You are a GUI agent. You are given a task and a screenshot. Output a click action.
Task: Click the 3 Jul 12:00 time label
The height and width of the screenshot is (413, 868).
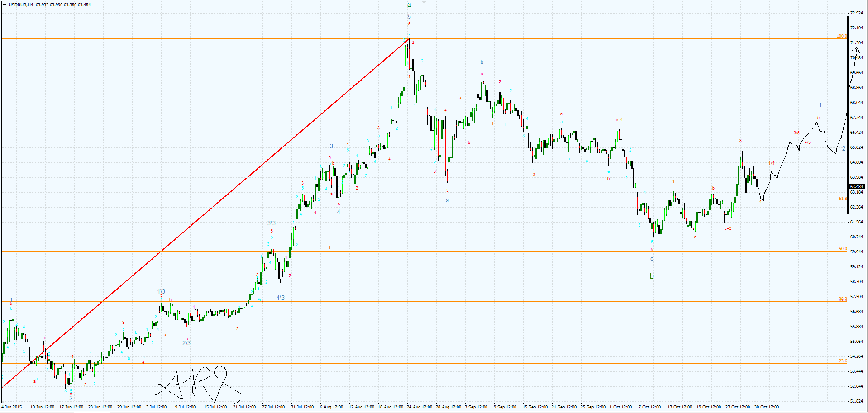point(156,407)
